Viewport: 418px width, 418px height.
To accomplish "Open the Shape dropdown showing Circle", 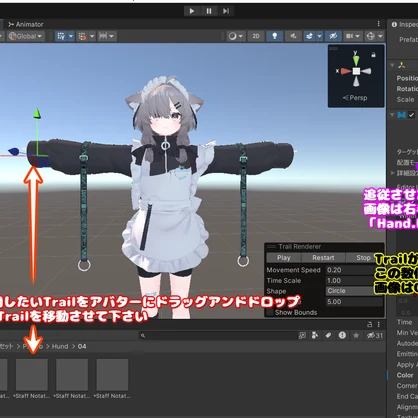I will pyautogui.click(x=354, y=291).
